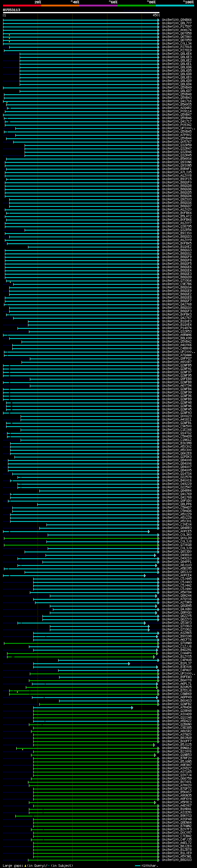Select hit label UniRef100_Q6T858
The height and width of the screenshot is (868, 197).
(x=176, y=33)
